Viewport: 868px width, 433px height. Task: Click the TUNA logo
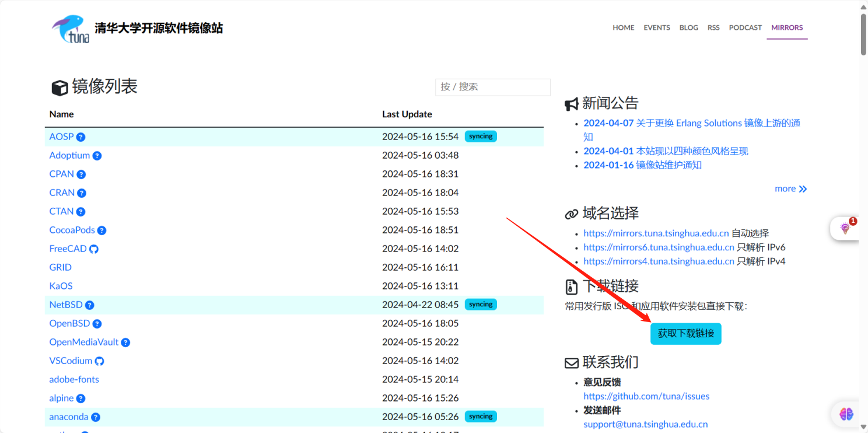pos(71,29)
